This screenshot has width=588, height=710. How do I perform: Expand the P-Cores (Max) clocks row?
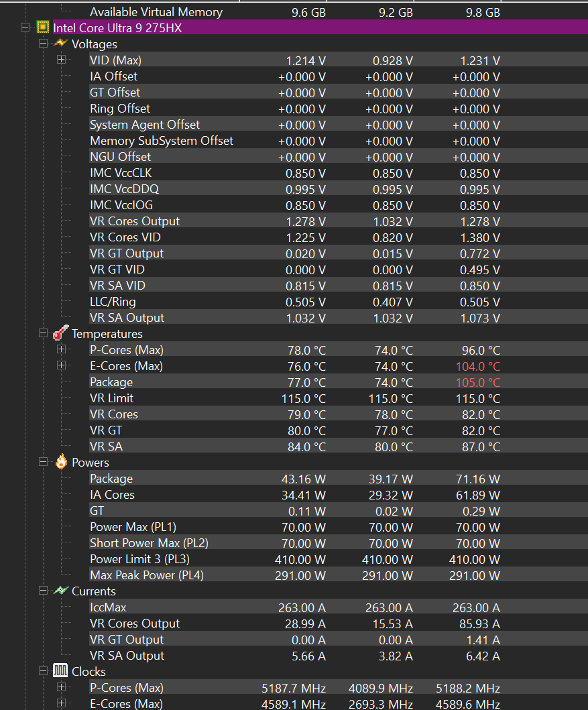pyautogui.click(x=61, y=687)
